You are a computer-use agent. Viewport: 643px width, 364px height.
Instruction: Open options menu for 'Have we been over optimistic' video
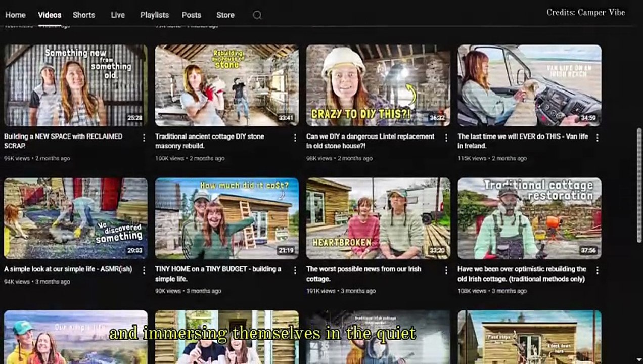pos(597,270)
